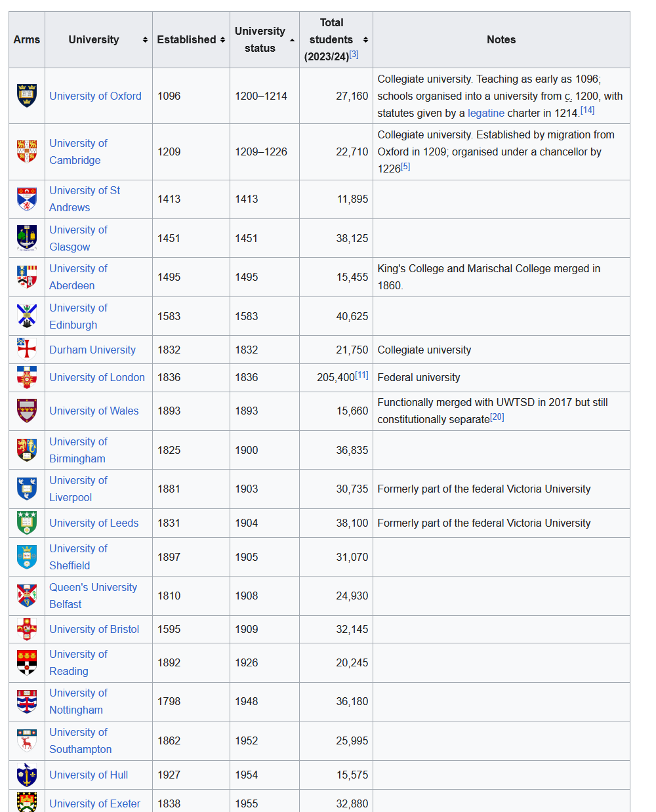Follow the legatine link in Oxford notes

click(x=486, y=113)
